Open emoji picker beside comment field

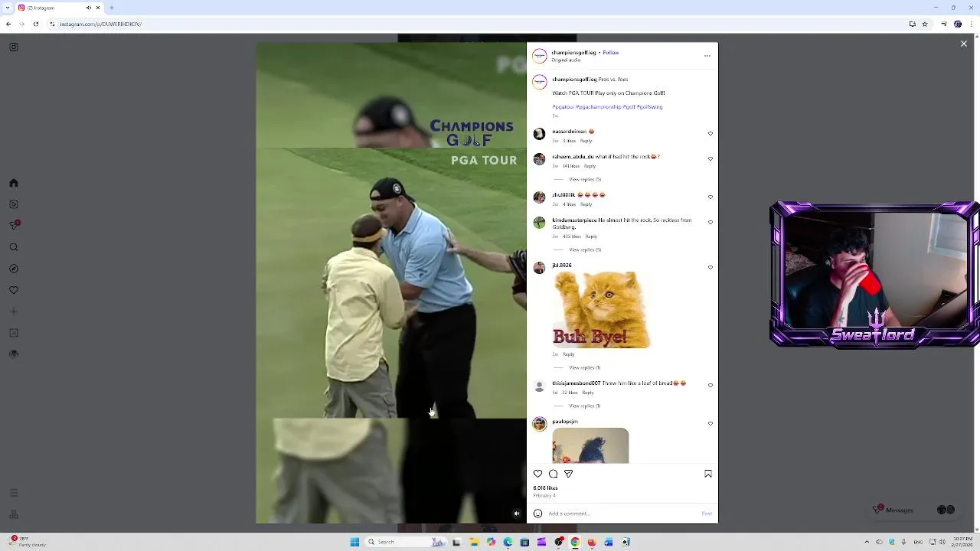537,514
